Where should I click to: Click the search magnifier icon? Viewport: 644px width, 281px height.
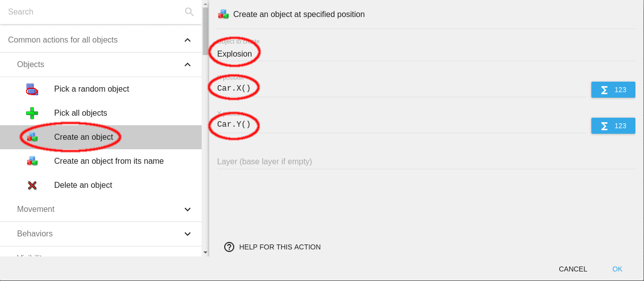(189, 12)
